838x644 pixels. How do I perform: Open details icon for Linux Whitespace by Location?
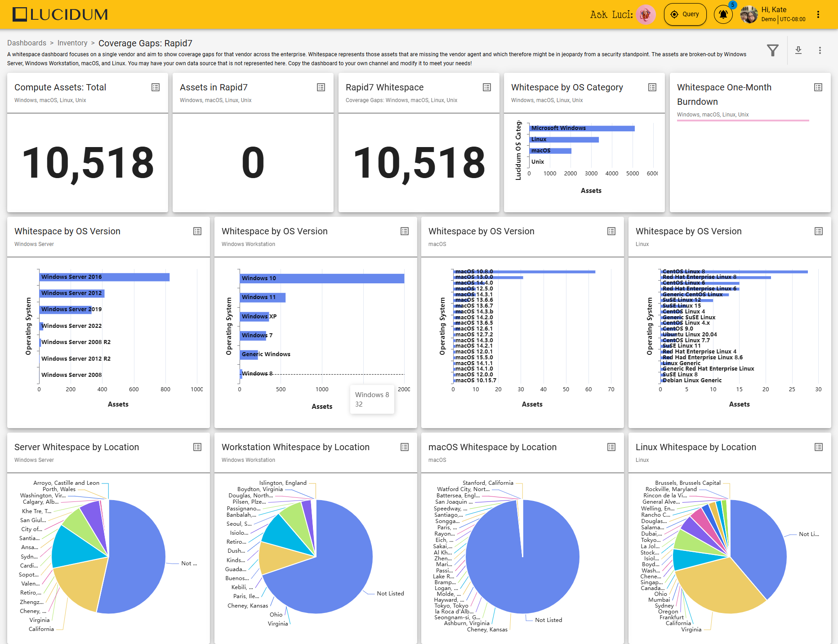coord(819,447)
